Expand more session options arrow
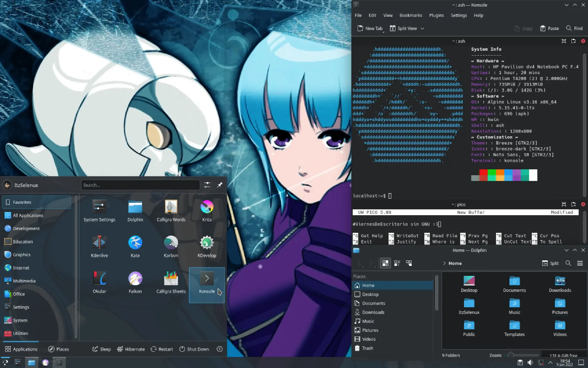Image resolution: width=588 pixels, height=368 pixels. pos(219,349)
